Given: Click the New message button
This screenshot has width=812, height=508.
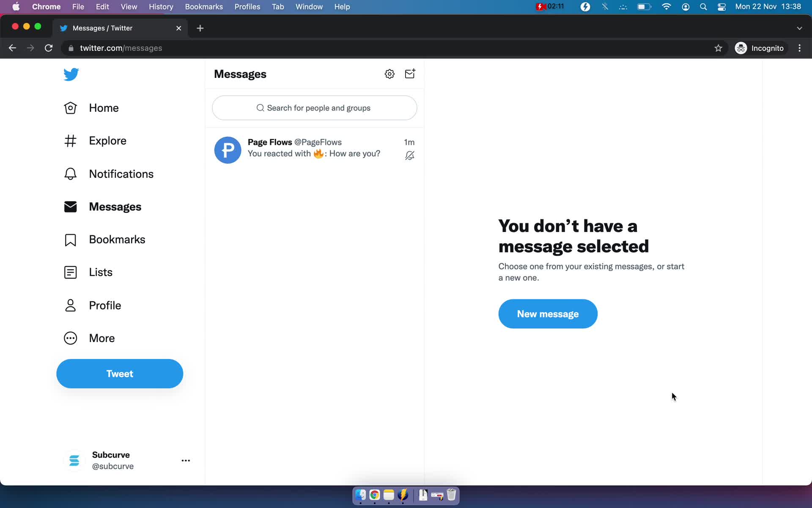Looking at the screenshot, I should tap(548, 314).
